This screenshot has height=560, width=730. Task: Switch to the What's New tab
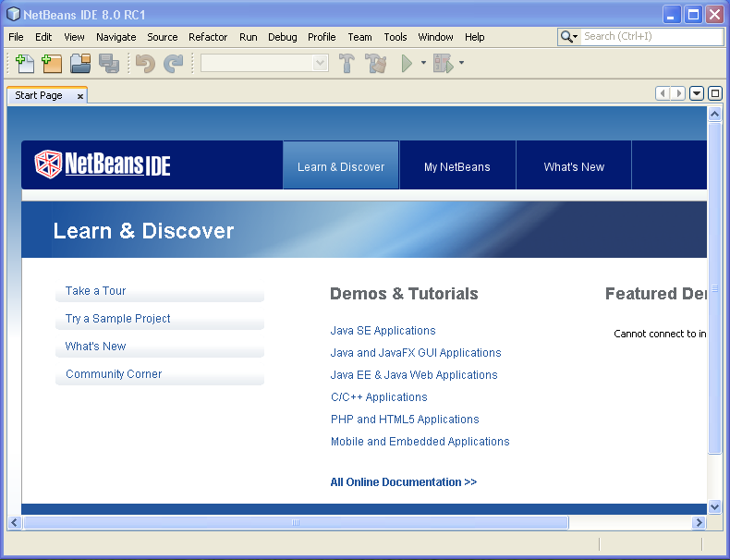point(574,165)
